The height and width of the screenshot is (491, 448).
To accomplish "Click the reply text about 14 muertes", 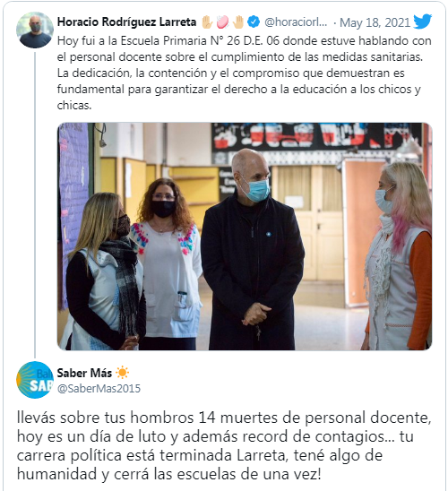I will pyautogui.click(x=224, y=446).
